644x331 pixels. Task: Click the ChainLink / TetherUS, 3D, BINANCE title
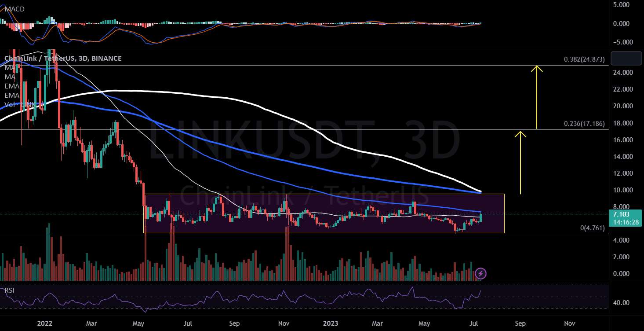(63, 58)
